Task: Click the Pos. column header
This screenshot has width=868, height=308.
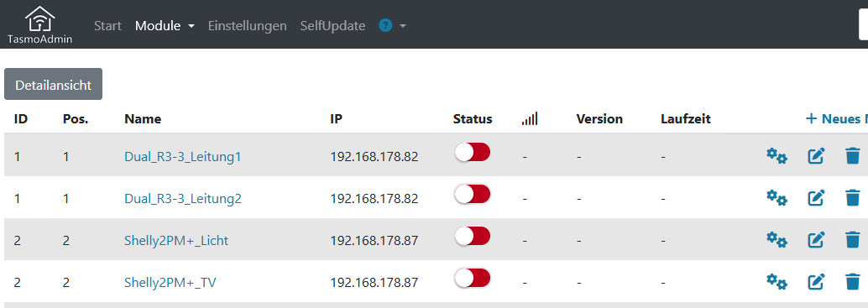Action: click(76, 119)
